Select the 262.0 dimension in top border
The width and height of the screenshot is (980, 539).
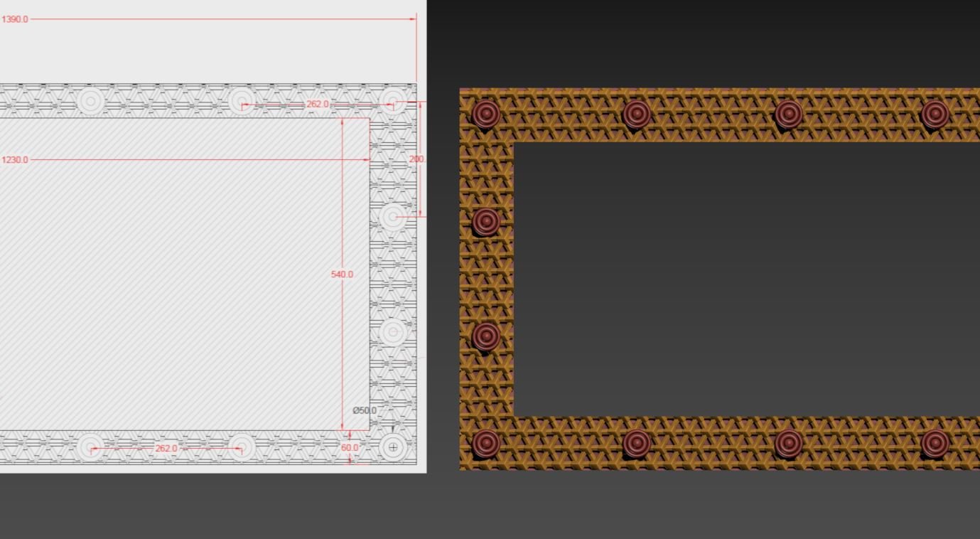click(x=318, y=105)
